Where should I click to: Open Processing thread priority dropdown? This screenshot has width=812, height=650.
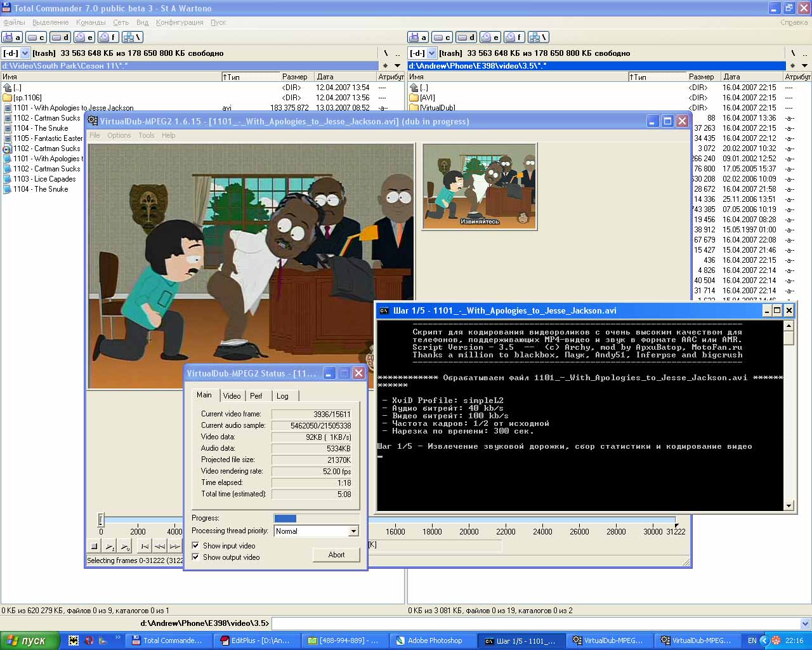[353, 531]
